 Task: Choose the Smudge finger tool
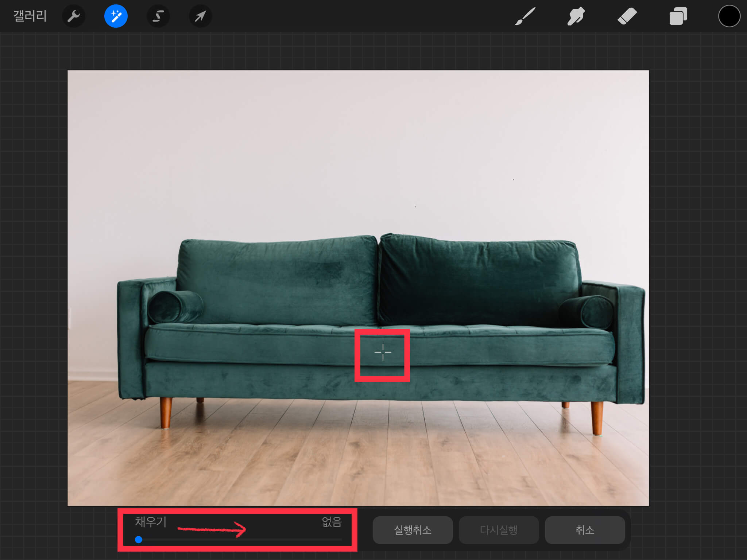click(576, 16)
